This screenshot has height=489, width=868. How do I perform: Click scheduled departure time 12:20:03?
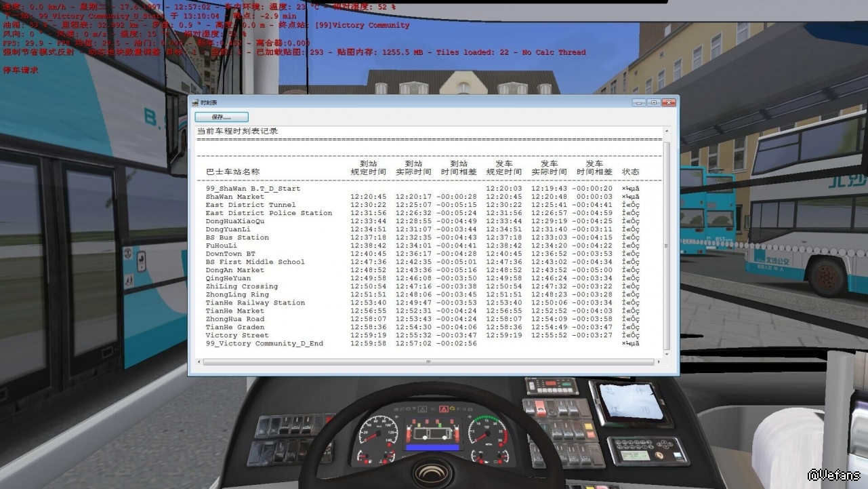point(504,189)
